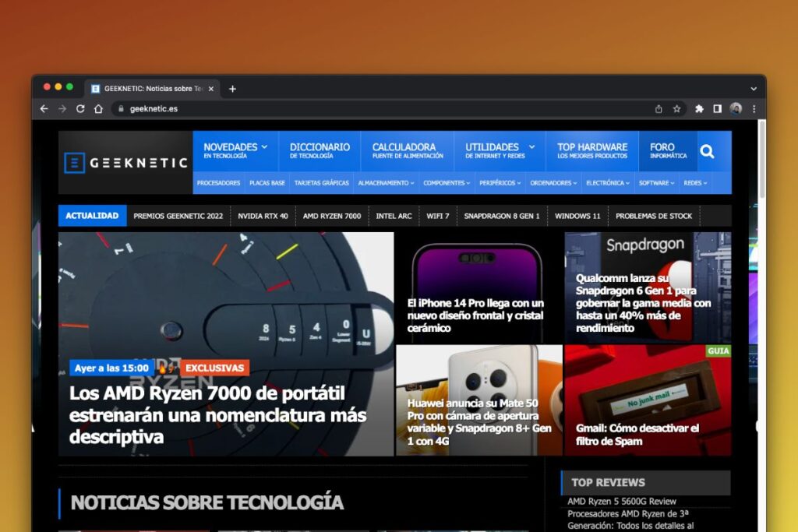Toggle the browser side panel icon

(x=717, y=109)
